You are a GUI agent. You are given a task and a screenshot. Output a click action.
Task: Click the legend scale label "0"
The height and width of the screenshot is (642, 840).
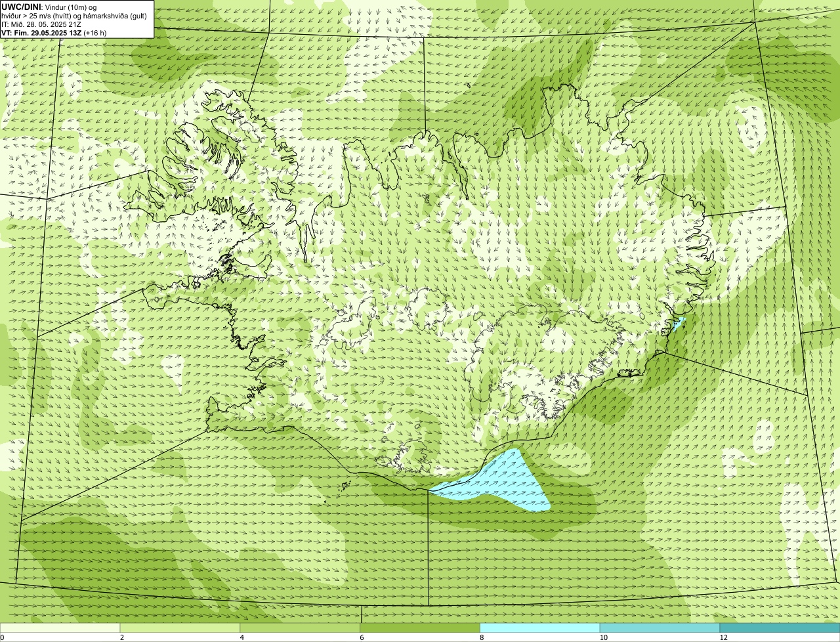click(2, 637)
